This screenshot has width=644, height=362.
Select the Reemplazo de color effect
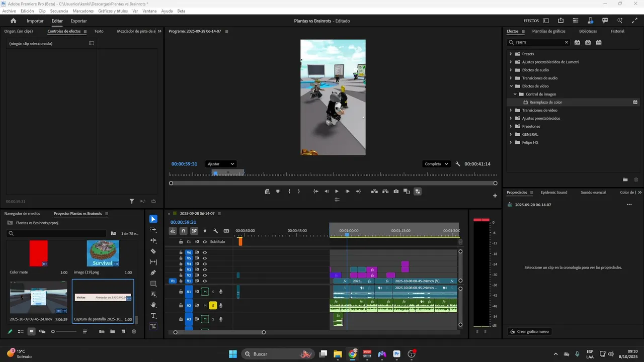coord(546,102)
